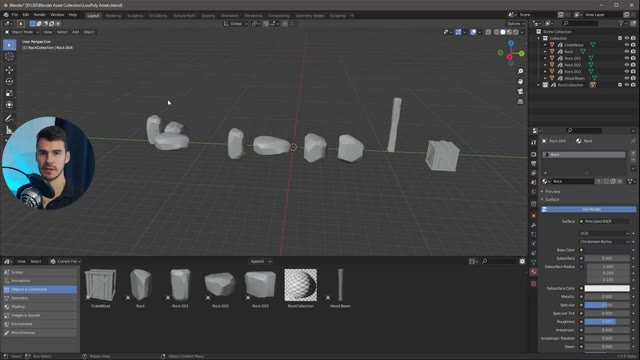Select the Cursor tool in the toolbar
640x360 pixels.
pos(9,57)
